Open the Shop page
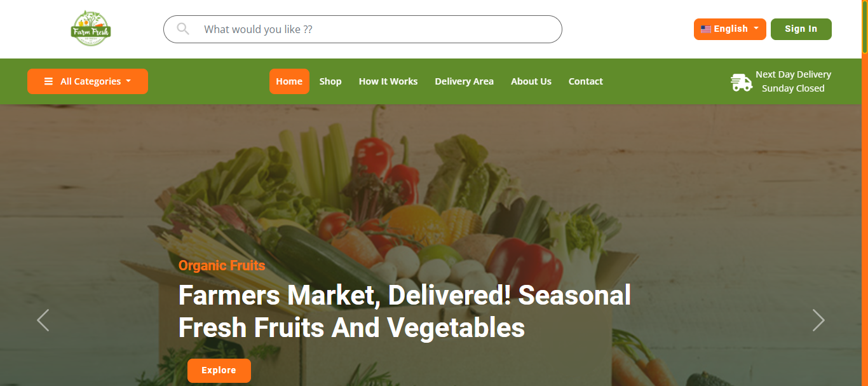This screenshot has width=868, height=386. click(x=330, y=81)
